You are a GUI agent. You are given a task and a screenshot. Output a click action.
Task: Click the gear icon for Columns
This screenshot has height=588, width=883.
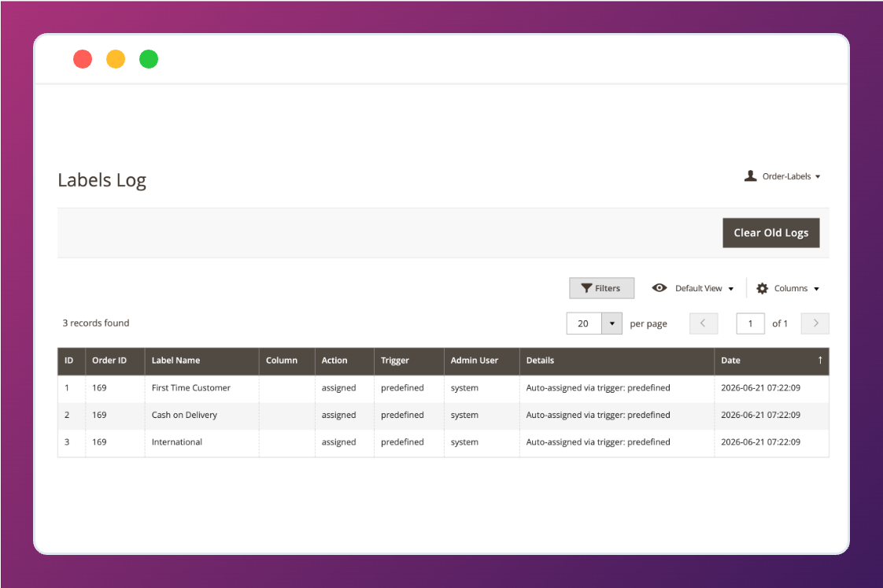tap(762, 288)
